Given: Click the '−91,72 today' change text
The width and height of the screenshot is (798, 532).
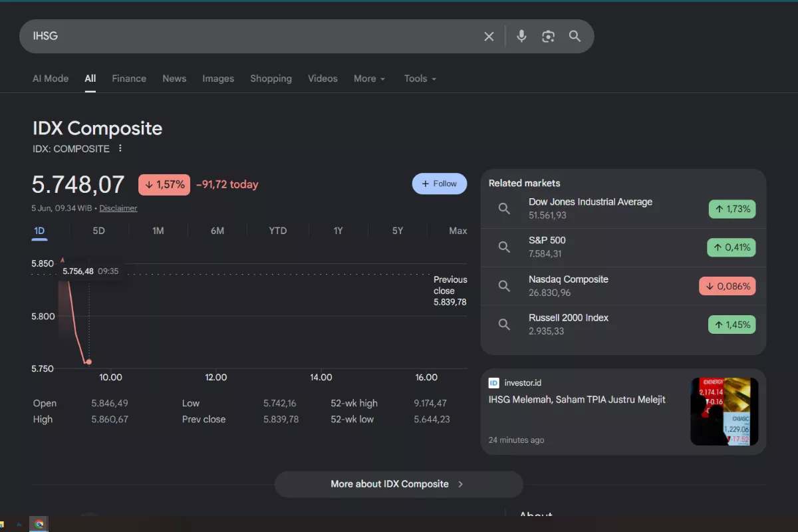Looking at the screenshot, I should (x=227, y=184).
